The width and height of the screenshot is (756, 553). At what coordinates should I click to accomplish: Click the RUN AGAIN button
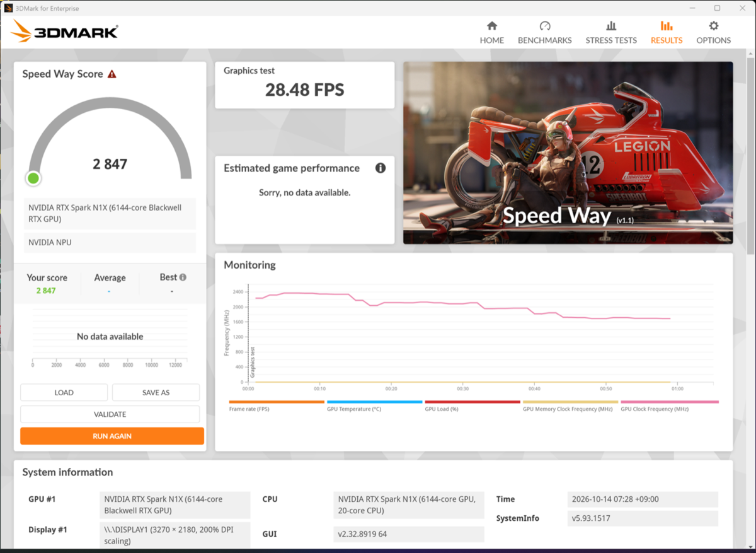112,436
